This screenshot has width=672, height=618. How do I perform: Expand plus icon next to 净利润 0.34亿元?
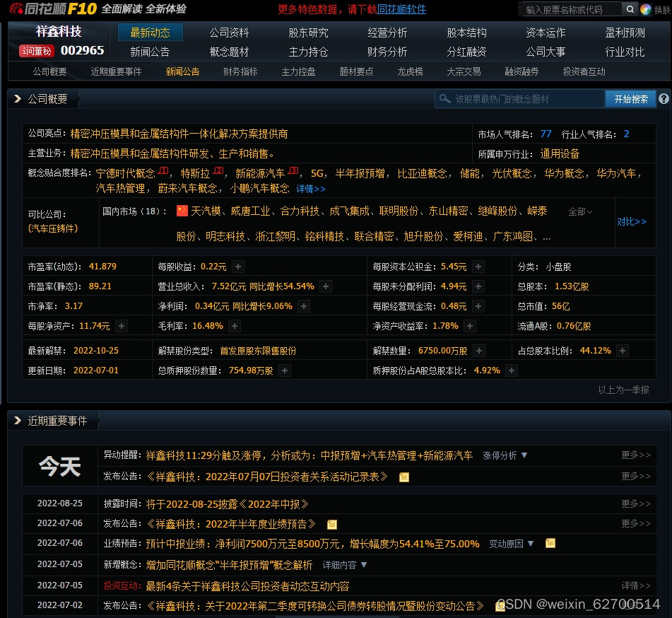coord(304,305)
